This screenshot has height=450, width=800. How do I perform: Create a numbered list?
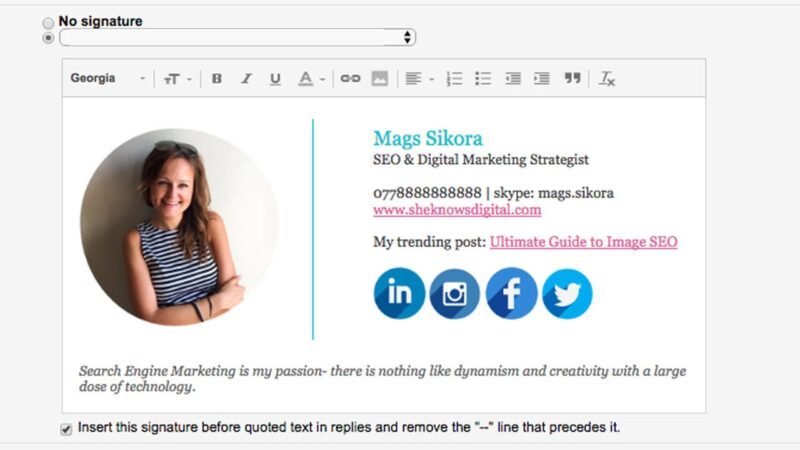tap(454, 79)
